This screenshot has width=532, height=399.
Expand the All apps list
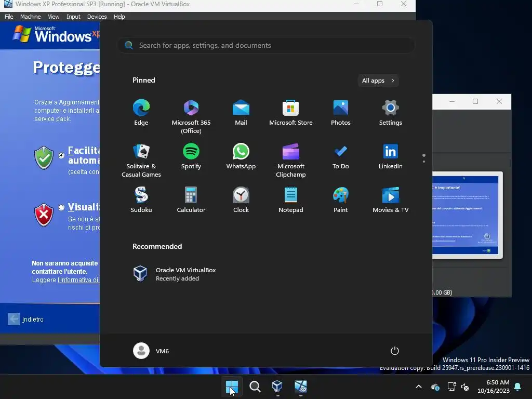378,81
